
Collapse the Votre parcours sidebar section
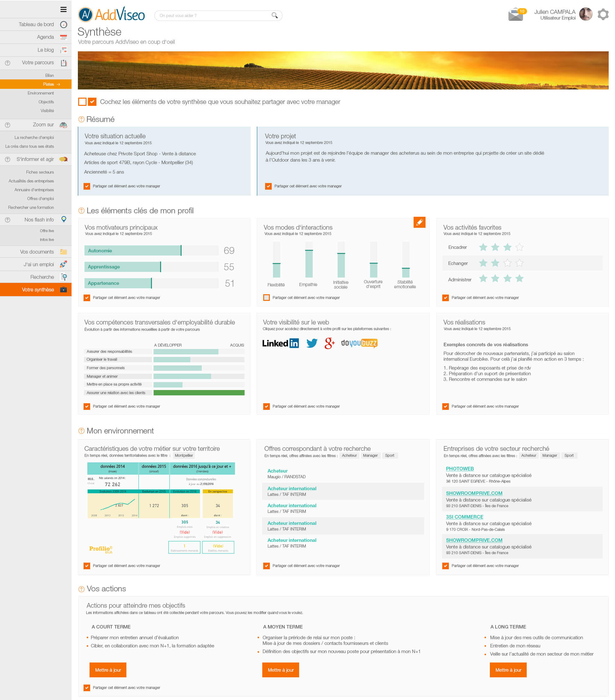[x=8, y=63]
